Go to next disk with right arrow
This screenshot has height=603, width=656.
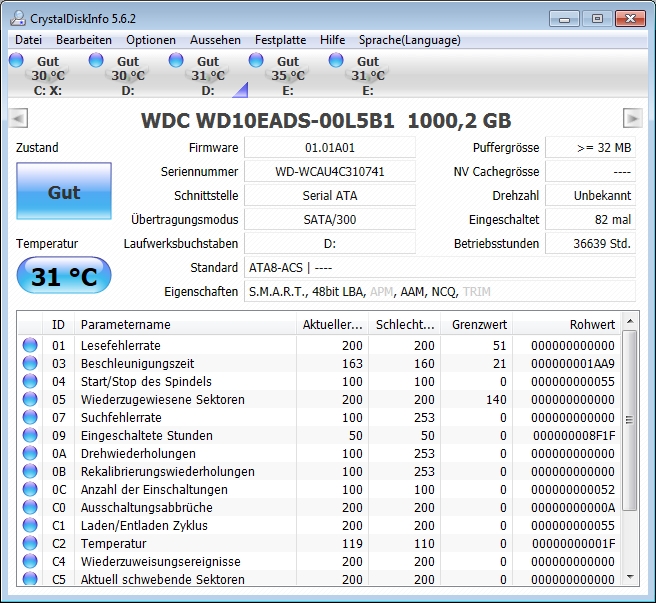633,118
